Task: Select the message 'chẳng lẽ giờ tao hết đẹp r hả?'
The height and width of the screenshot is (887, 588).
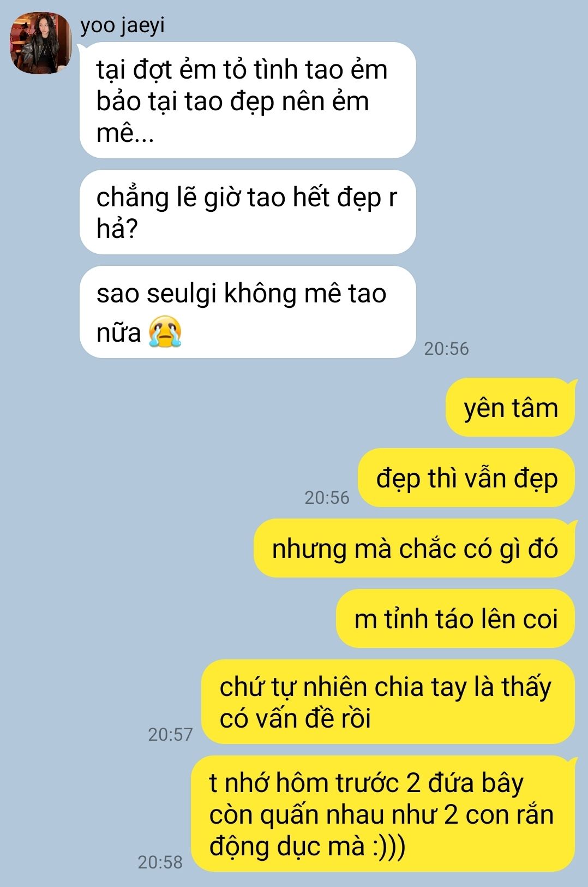Action: (x=248, y=212)
